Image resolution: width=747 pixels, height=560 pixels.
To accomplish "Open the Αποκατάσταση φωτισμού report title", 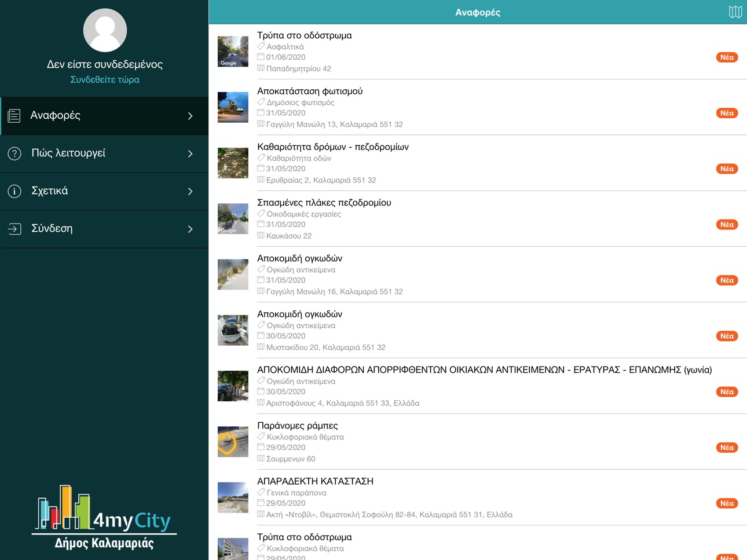I will (310, 91).
